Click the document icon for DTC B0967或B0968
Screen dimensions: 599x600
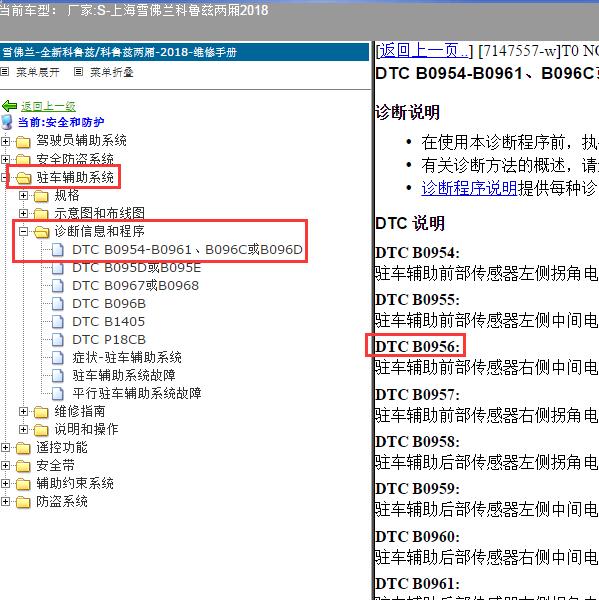coord(58,285)
